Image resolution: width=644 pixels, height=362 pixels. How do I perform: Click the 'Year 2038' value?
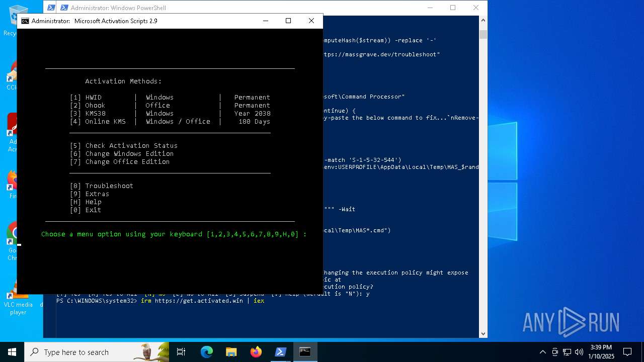(x=252, y=113)
